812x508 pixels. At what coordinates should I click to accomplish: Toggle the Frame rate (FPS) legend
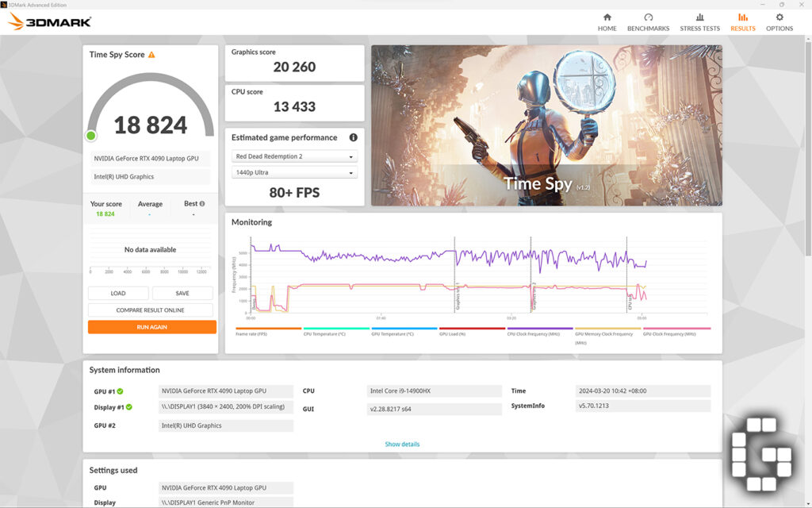(268, 332)
